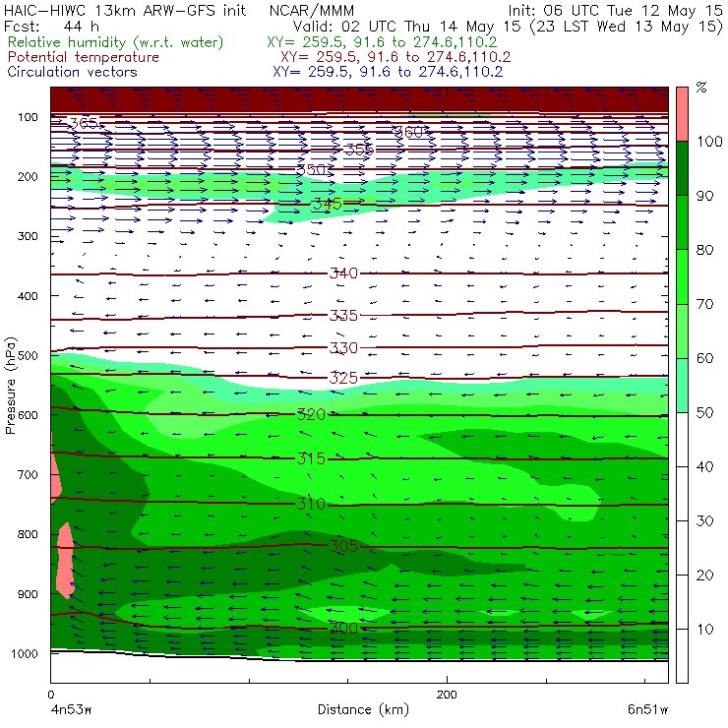Click the green XY coordinates line
The height and width of the screenshot is (728, 728).
382,42
